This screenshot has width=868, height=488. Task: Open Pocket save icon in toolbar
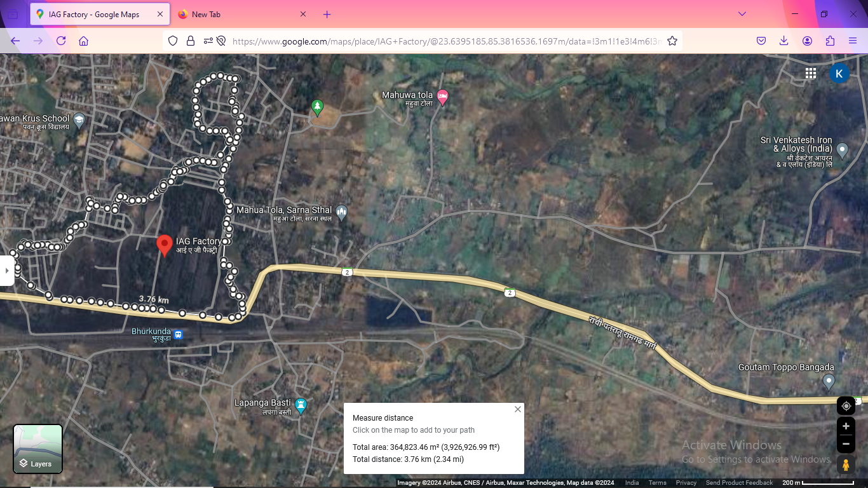[x=761, y=41]
